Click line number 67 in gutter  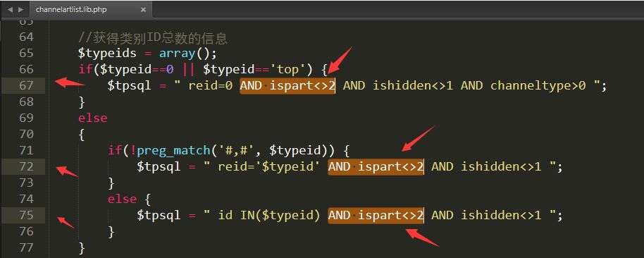pos(26,85)
